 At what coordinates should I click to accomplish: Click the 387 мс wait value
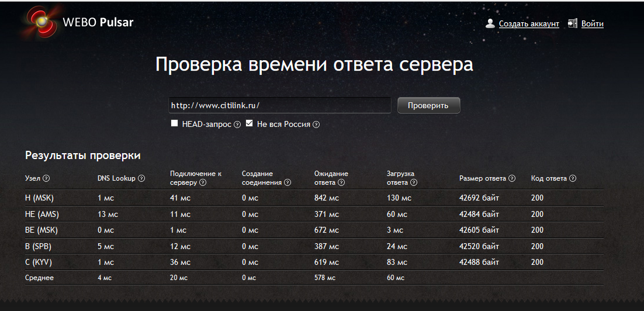tap(327, 247)
